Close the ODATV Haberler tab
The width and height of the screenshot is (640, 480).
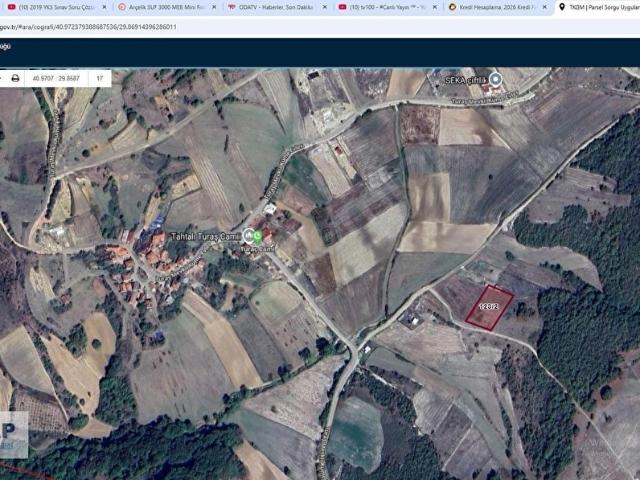pyautogui.click(x=324, y=7)
